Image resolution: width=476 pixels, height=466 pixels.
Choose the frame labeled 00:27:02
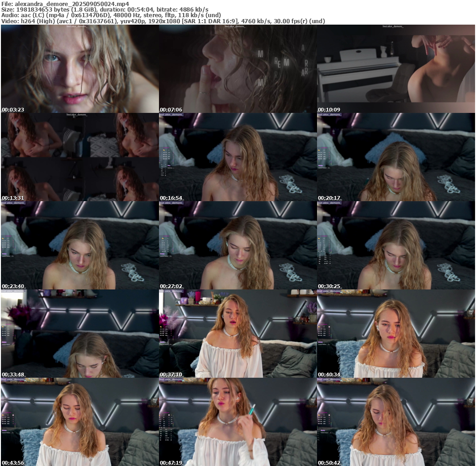coord(238,245)
